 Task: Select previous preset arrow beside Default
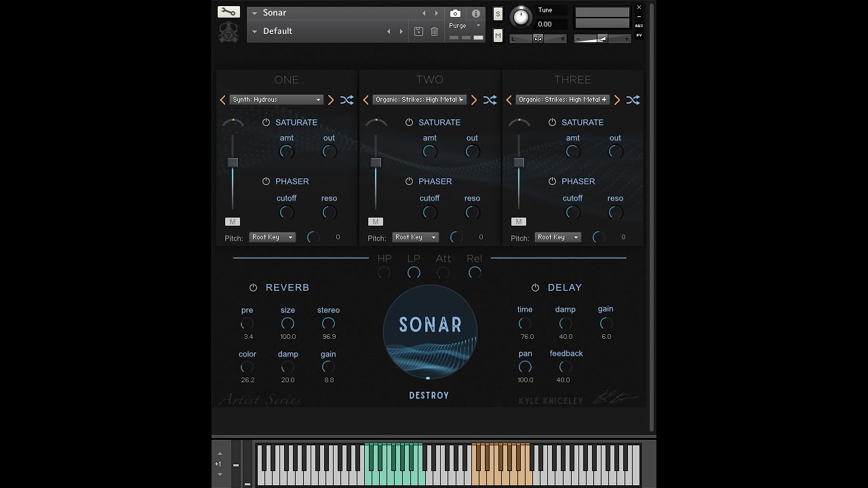pyautogui.click(x=389, y=31)
